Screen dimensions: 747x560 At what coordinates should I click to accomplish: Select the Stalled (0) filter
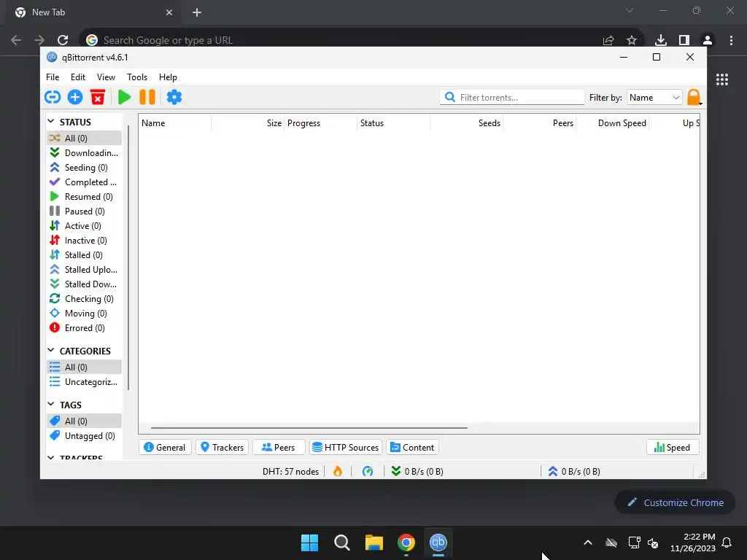tap(85, 255)
